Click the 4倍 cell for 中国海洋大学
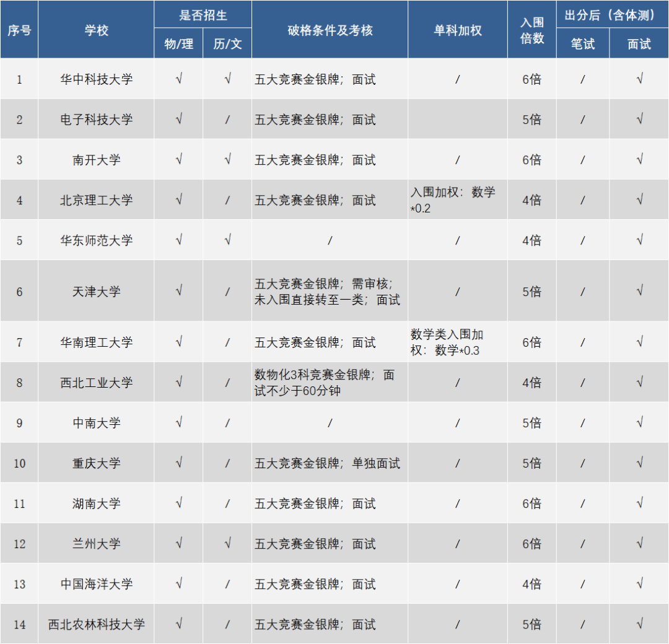The image size is (669, 644). (x=532, y=584)
